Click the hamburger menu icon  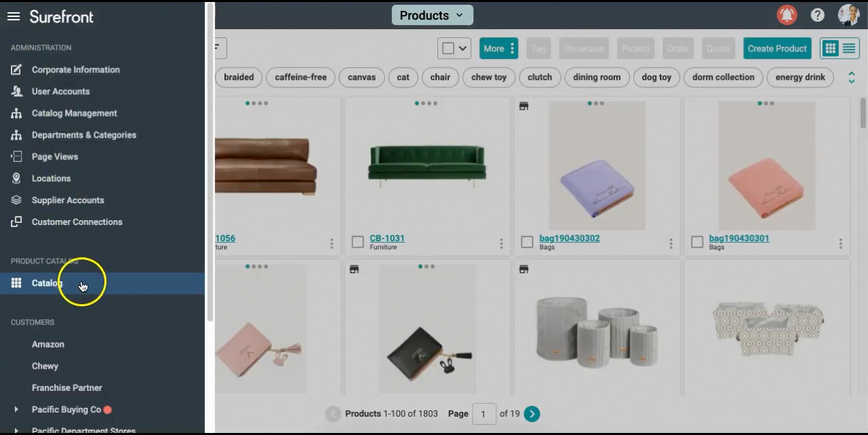pyautogui.click(x=14, y=16)
